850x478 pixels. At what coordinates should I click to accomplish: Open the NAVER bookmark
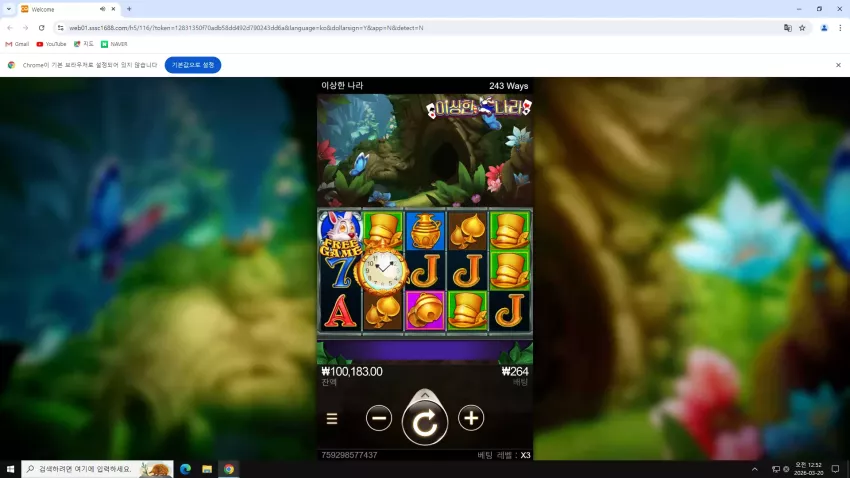click(114, 44)
